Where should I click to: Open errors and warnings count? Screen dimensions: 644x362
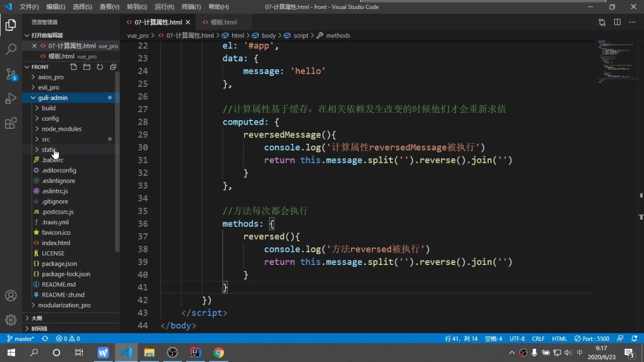pos(68,339)
